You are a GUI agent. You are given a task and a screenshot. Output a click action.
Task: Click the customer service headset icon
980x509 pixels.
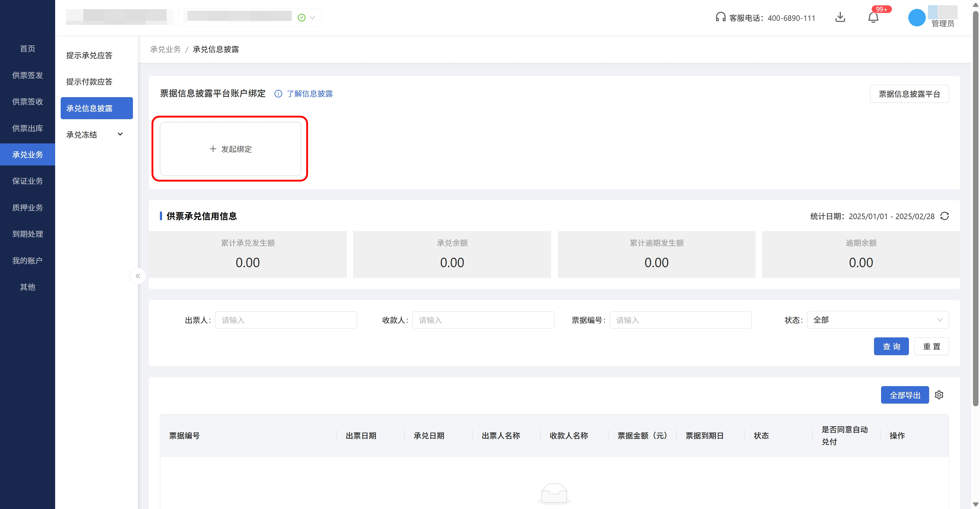(720, 17)
